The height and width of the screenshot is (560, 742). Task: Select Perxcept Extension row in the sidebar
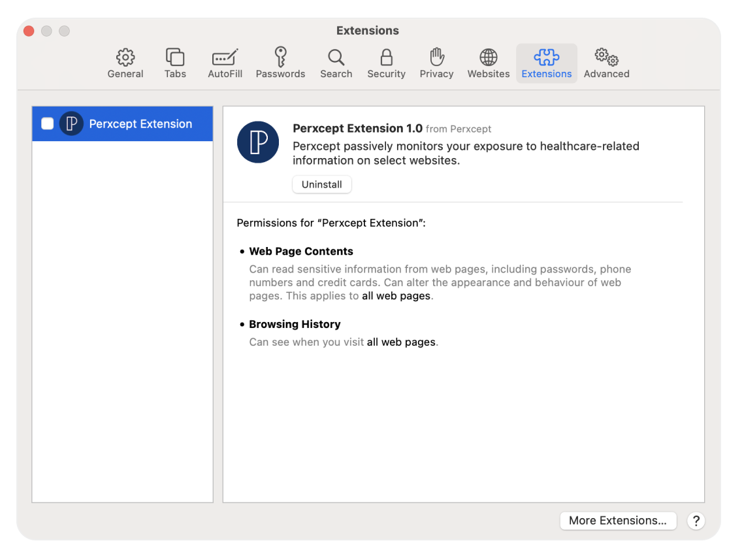123,124
